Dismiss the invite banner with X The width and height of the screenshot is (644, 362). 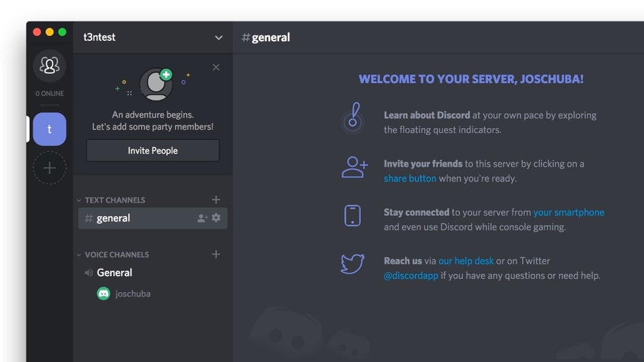point(216,67)
